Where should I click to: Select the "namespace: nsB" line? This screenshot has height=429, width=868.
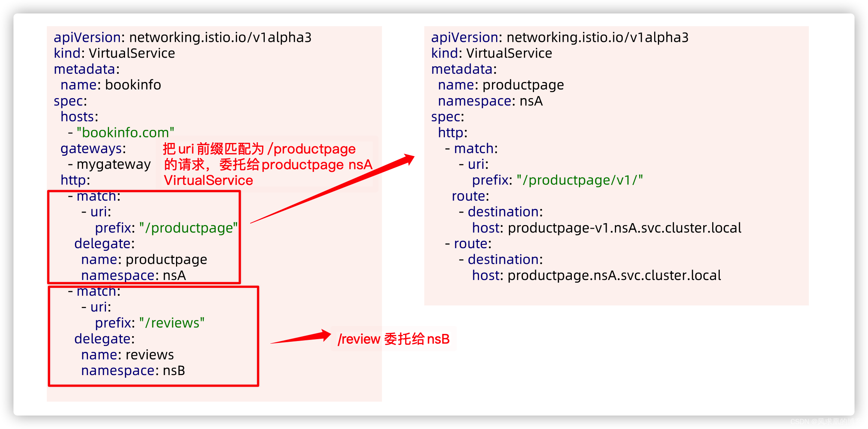pyautogui.click(x=133, y=371)
